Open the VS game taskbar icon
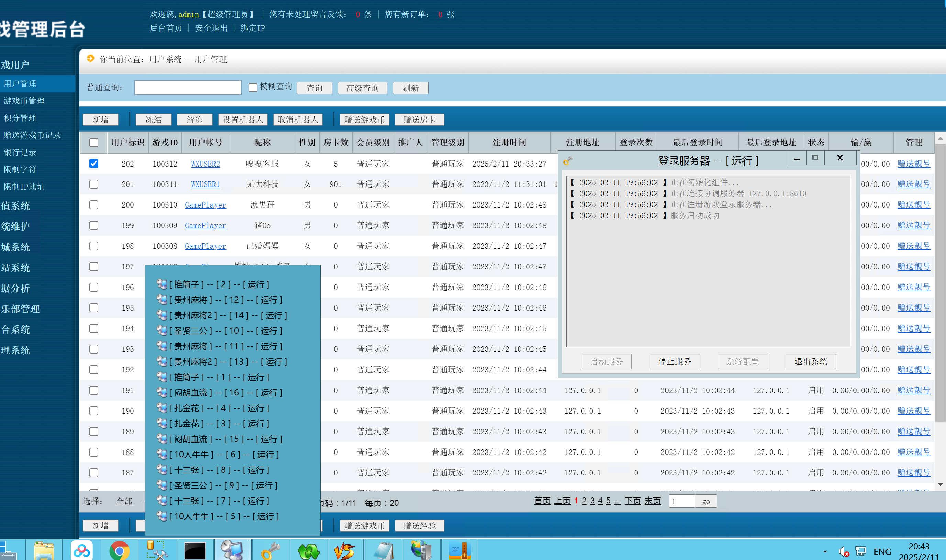Screen dimensions: 946x560 346,551
